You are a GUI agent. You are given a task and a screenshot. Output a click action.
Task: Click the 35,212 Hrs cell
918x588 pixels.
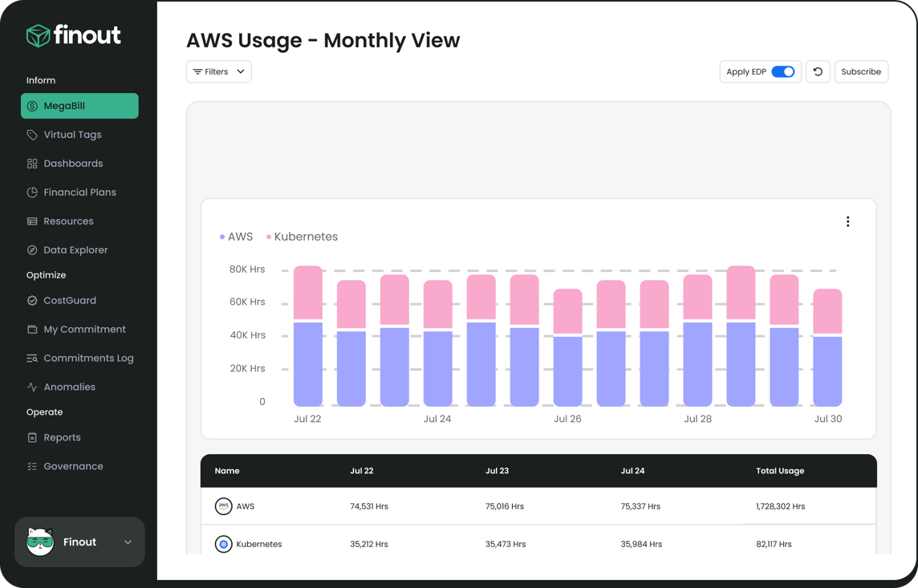pos(369,544)
